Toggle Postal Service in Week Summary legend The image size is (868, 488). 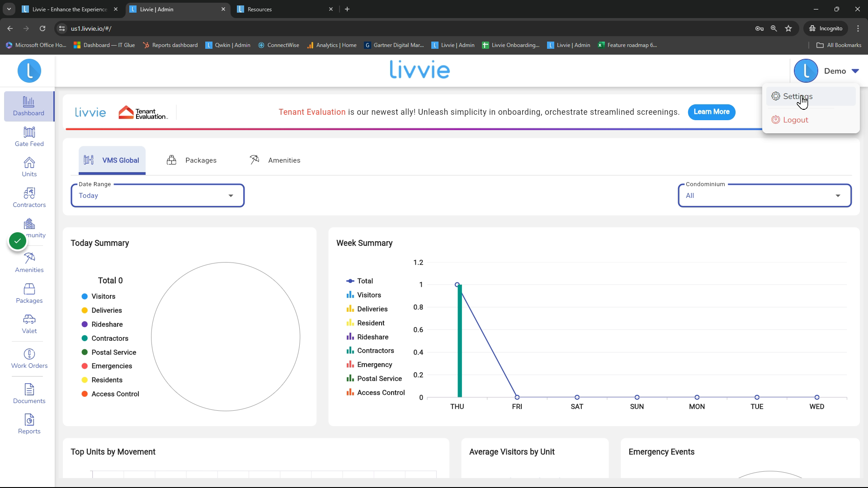click(374, 379)
